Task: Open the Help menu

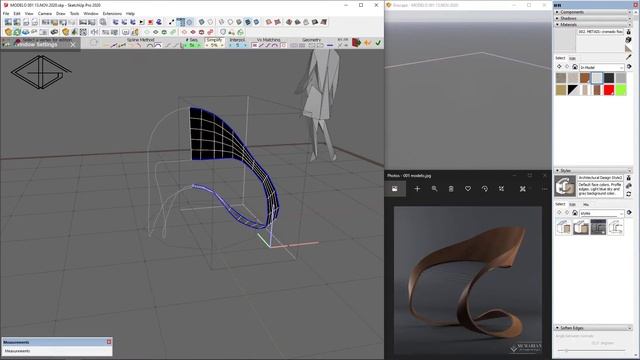Action: tap(130, 13)
